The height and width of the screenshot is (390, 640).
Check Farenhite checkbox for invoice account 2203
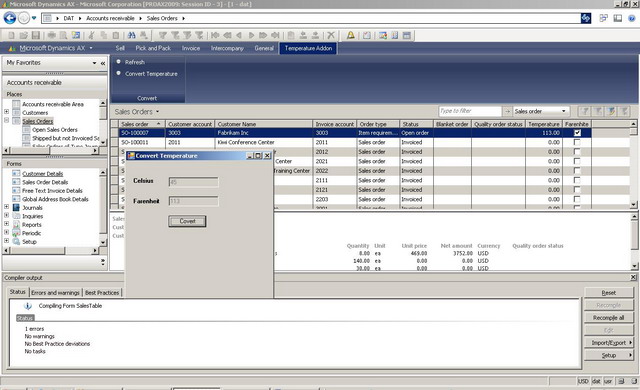(577, 199)
